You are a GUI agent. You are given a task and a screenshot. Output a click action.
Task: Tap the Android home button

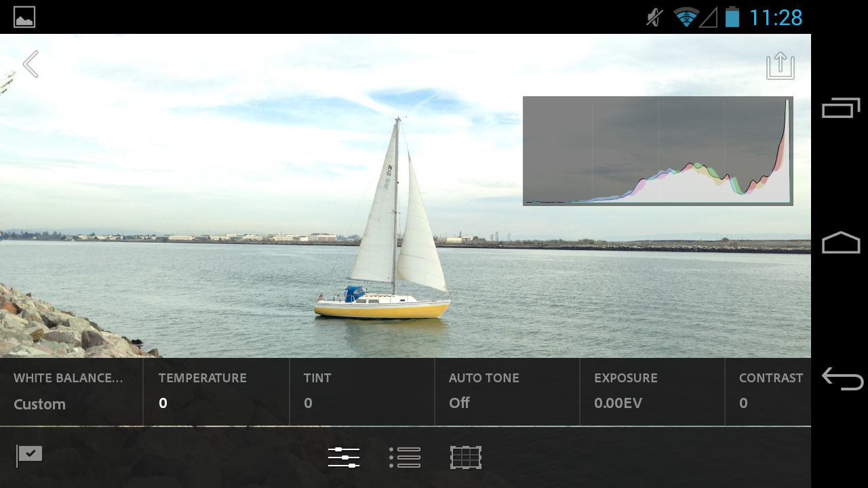pos(841,243)
